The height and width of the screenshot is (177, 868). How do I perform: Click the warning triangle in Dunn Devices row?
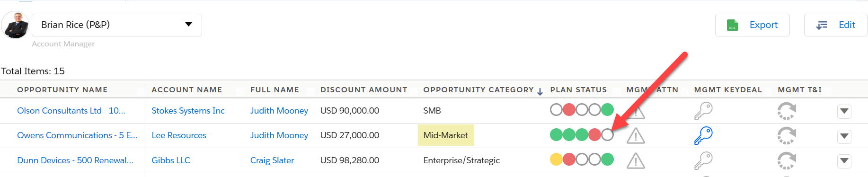[x=636, y=161]
